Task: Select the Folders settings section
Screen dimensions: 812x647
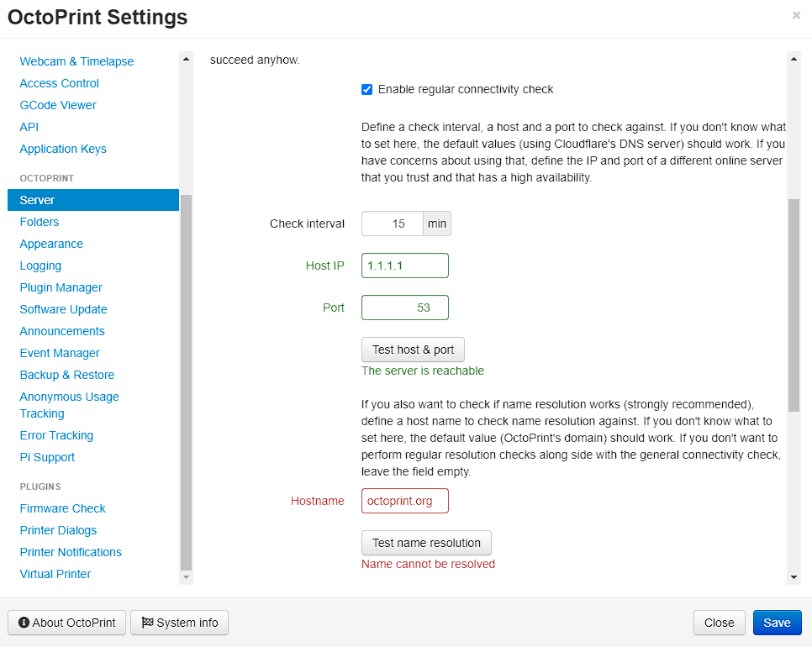Action: point(39,222)
